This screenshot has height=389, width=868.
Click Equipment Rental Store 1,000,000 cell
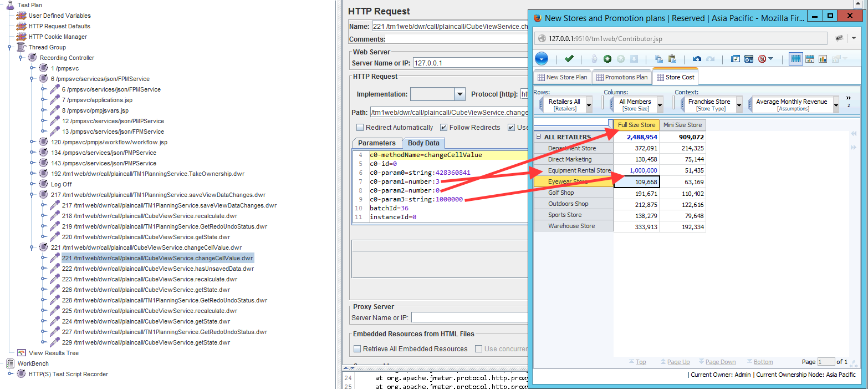coord(636,170)
